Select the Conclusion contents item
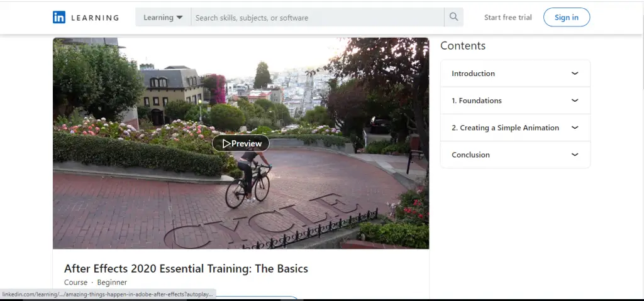Screen dimensions: 644x301 (x=470, y=155)
